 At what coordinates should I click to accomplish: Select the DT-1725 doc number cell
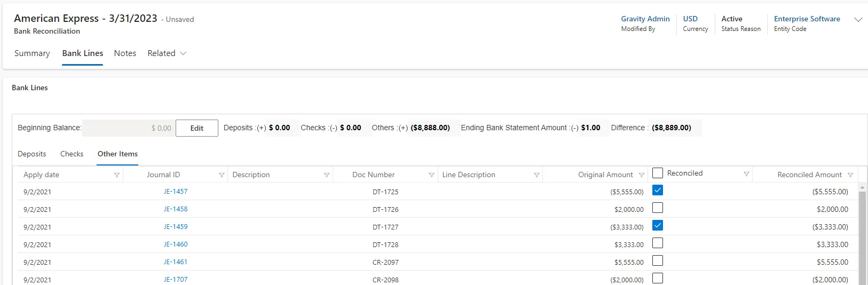[x=385, y=192]
